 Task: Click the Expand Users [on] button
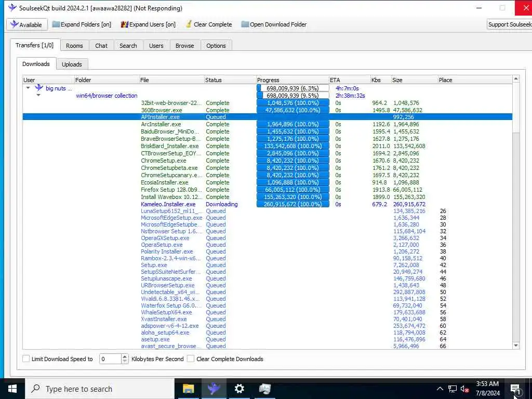tap(148, 24)
